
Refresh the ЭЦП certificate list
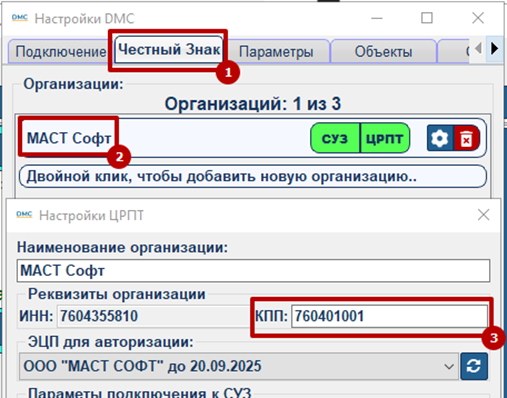point(474,367)
